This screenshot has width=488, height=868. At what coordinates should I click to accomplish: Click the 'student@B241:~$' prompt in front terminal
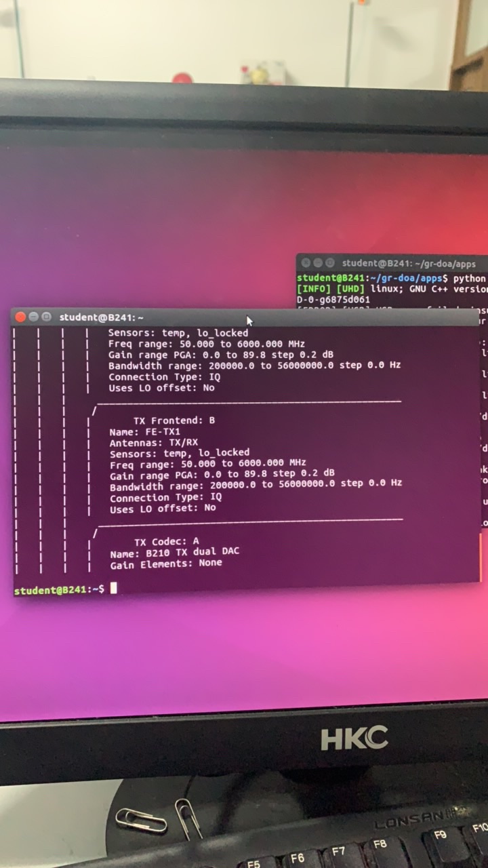(x=59, y=590)
